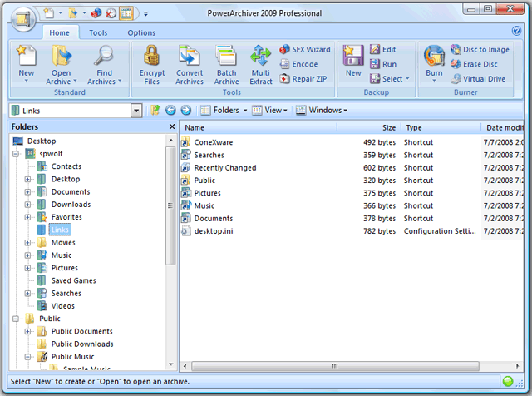Expand the Favorites tree node
Image resolution: width=532 pixels, height=396 pixels.
(x=27, y=217)
